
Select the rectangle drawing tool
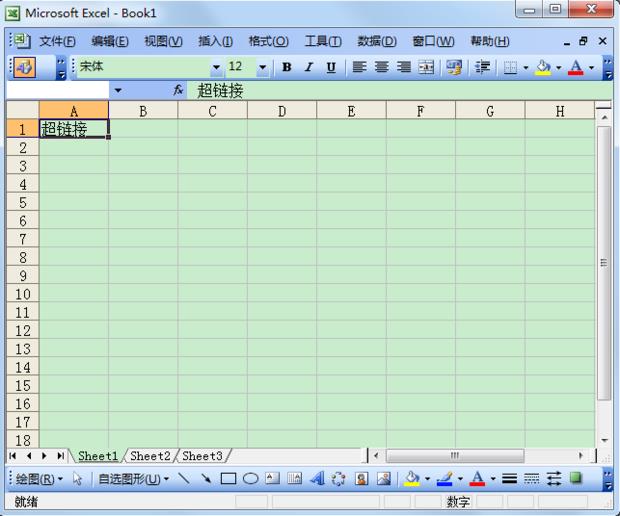tap(228, 479)
